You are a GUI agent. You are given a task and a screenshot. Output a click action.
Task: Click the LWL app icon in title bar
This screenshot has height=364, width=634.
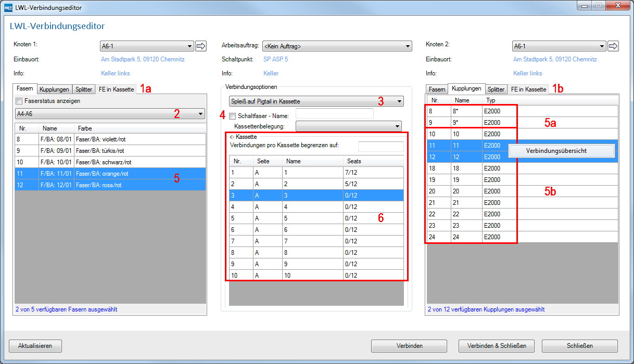pyautogui.click(x=8, y=8)
